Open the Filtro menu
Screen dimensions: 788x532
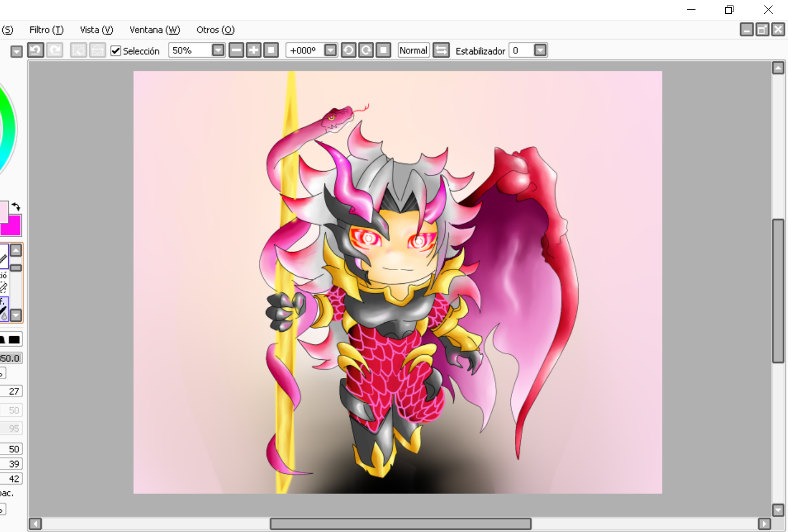pyautogui.click(x=47, y=30)
